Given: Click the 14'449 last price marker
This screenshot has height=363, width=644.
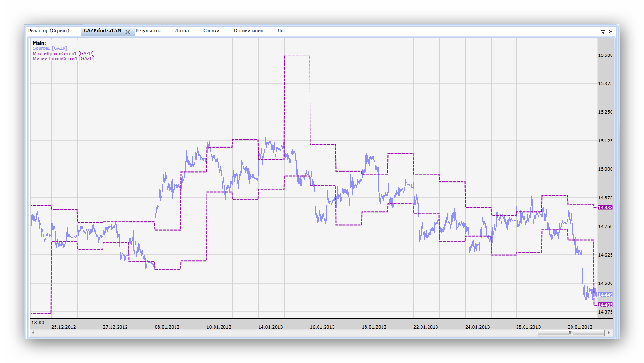Looking at the screenshot, I should 605,295.
